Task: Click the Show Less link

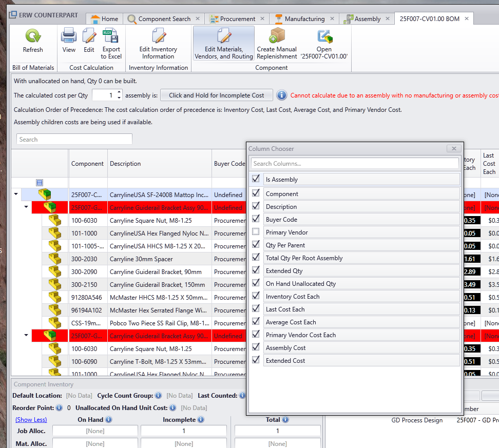Action: coord(31,420)
